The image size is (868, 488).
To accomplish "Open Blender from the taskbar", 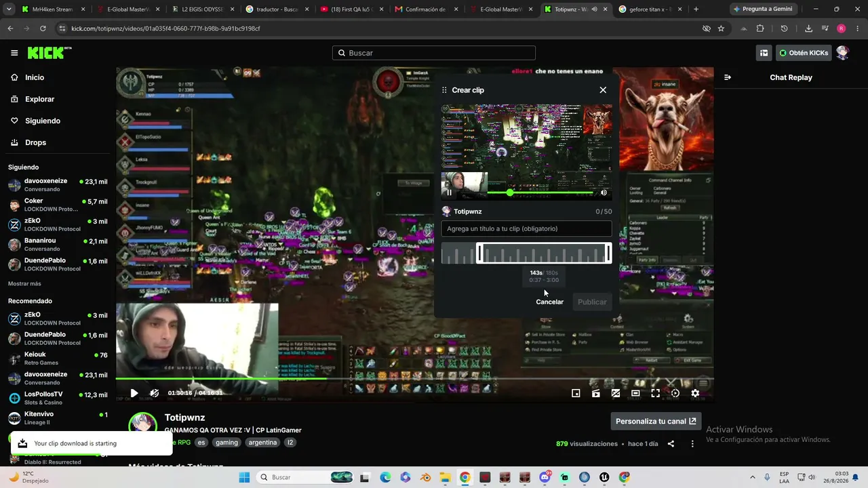I will pos(425,477).
